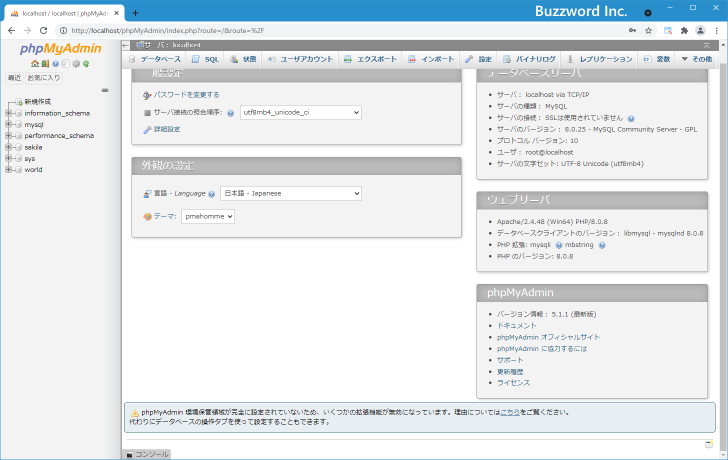Viewport: 728px width, 460px height.
Task: Click the saved password key icon
Action: click(632, 31)
